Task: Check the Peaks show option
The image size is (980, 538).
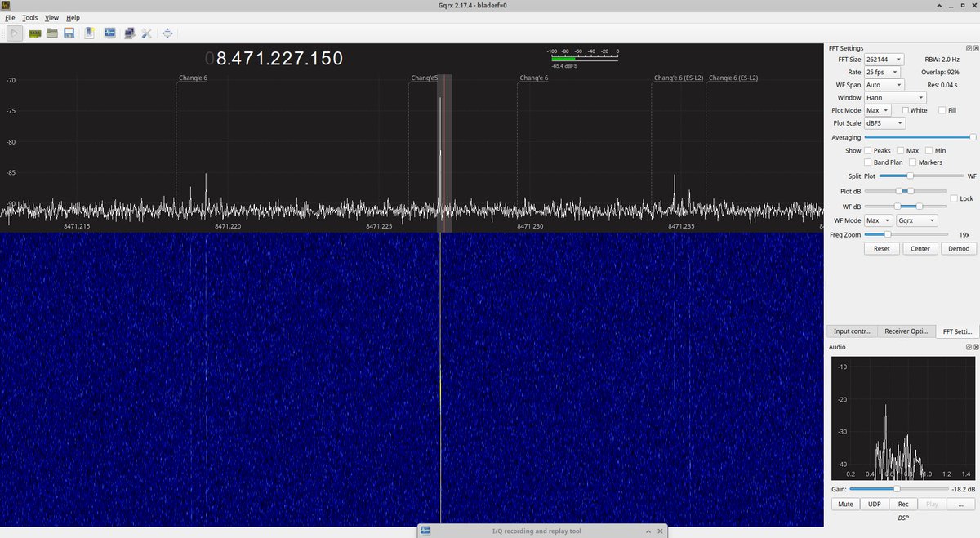Action: 878,151
